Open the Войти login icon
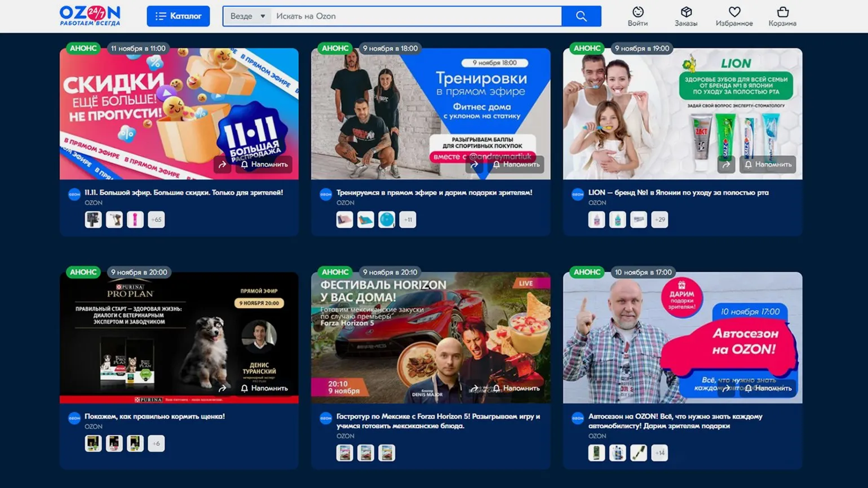 pyautogui.click(x=637, y=16)
